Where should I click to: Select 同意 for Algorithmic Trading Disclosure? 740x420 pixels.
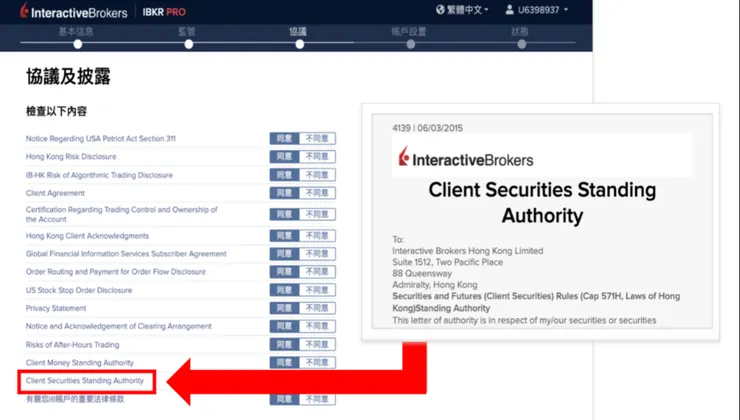point(285,175)
